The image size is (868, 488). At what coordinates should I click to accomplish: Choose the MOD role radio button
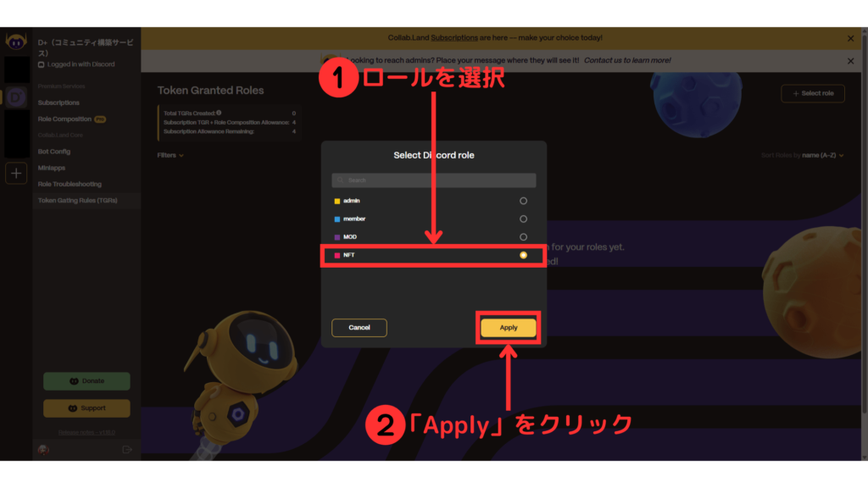click(523, 237)
